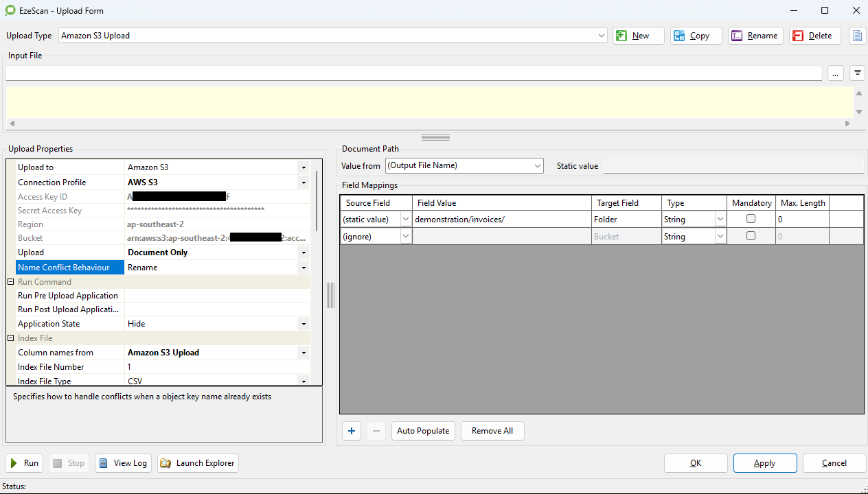
Task: Open Name Conflict Behaviour dropdown arrow
Action: [304, 268]
